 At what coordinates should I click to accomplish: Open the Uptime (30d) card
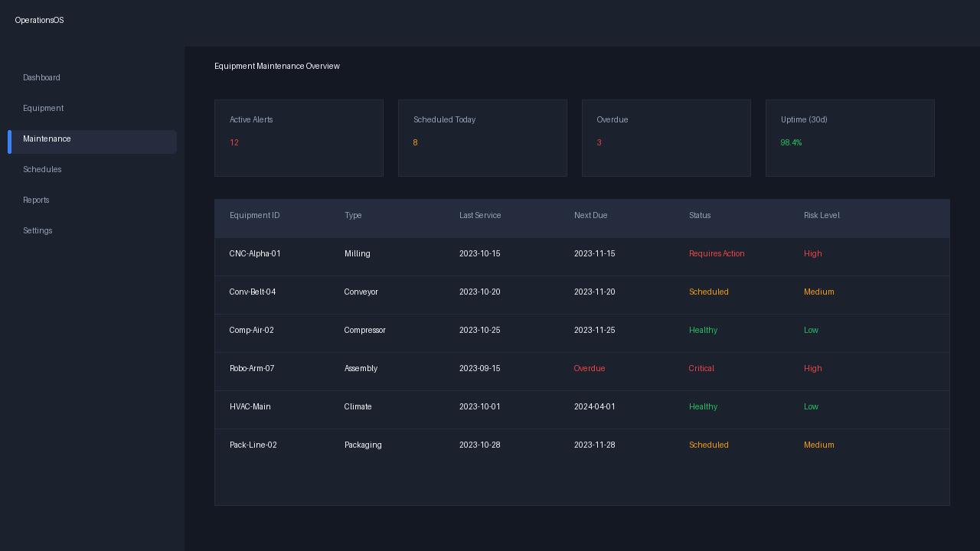[x=850, y=138]
